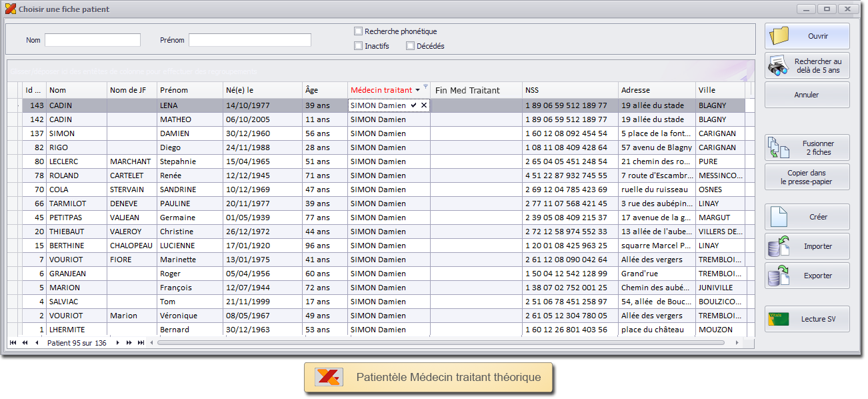Image resolution: width=868 pixels, height=399 pixels.
Task: Go to the first patient record
Action: click(x=13, y=342)
